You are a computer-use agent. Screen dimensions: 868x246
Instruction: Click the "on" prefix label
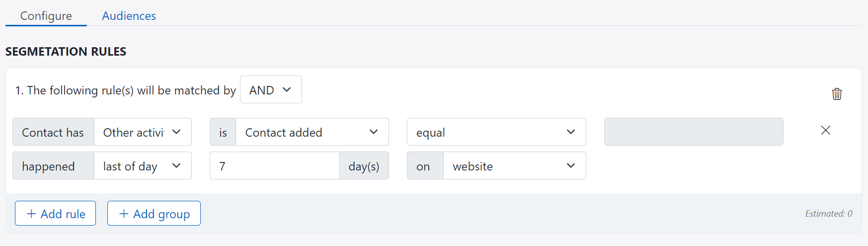pos(423,166)
